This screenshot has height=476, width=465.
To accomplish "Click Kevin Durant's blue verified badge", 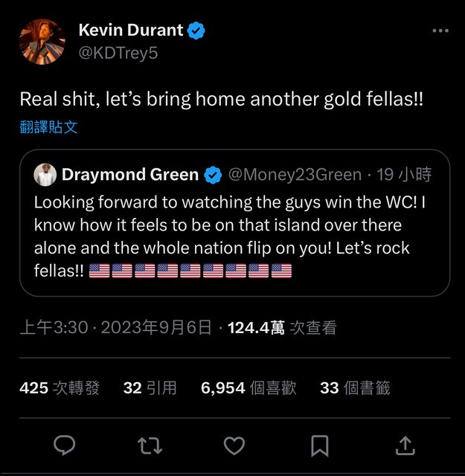I will coord(196,30).
